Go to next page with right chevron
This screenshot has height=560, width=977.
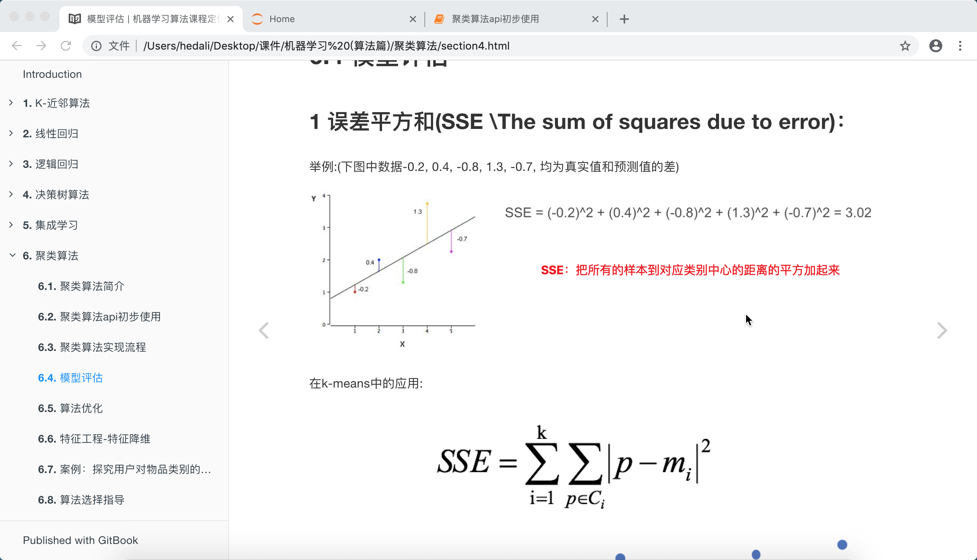point(942,330)
